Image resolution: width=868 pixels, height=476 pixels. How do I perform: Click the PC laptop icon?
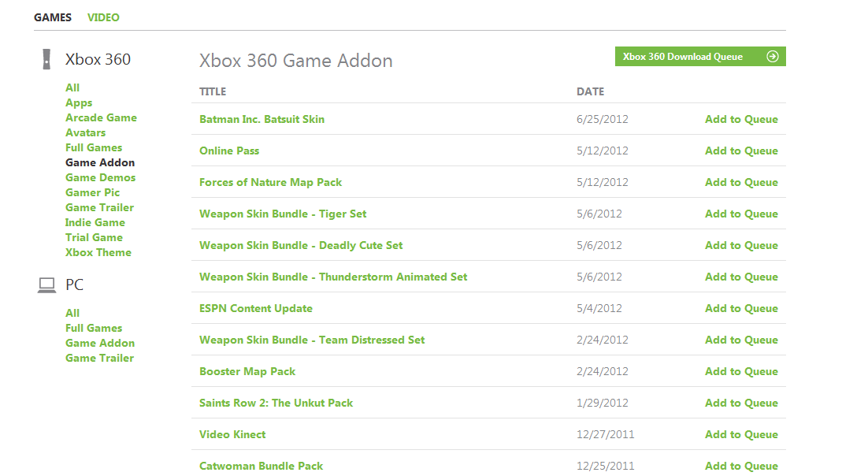pos(46,285)
